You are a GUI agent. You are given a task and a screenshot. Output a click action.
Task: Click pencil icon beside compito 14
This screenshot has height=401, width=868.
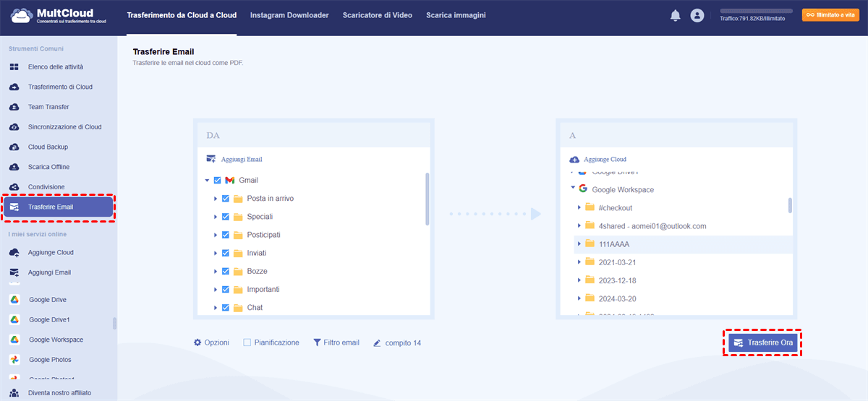[377, 342]
